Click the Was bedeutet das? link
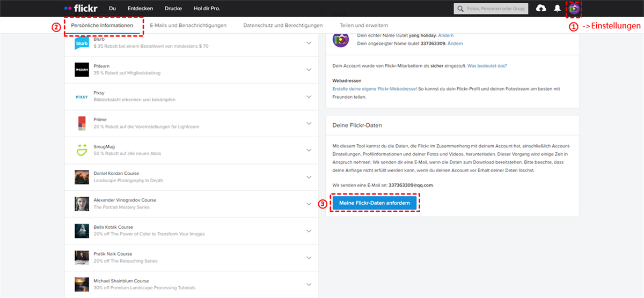The height and width of the screenshot is (298, 644). (487, 65)
